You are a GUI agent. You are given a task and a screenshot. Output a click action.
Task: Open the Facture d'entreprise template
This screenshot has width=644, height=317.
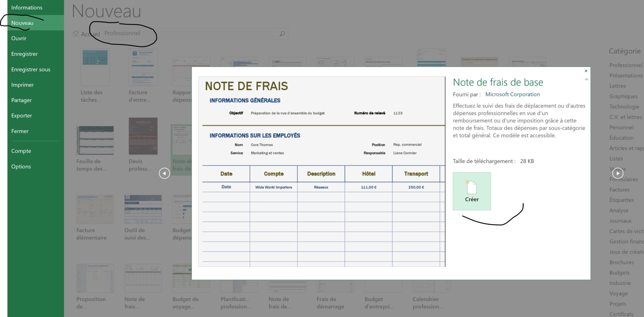[x=143, y=67]
